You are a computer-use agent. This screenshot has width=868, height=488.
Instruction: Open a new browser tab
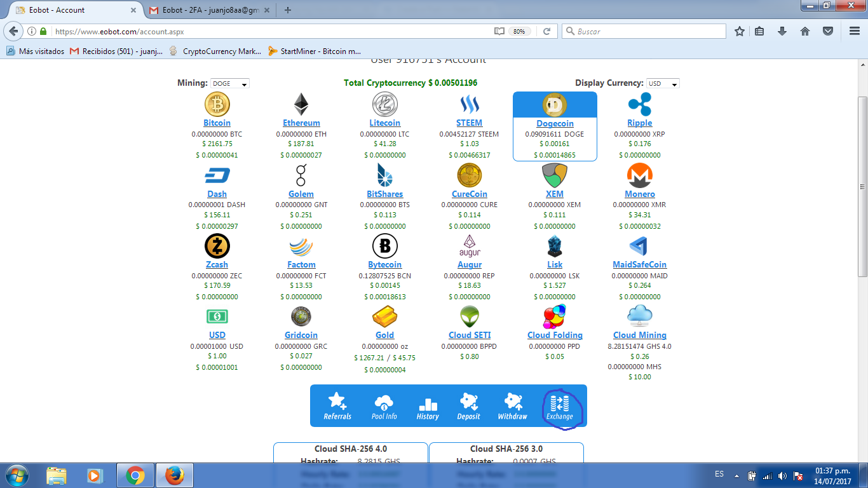288,10
